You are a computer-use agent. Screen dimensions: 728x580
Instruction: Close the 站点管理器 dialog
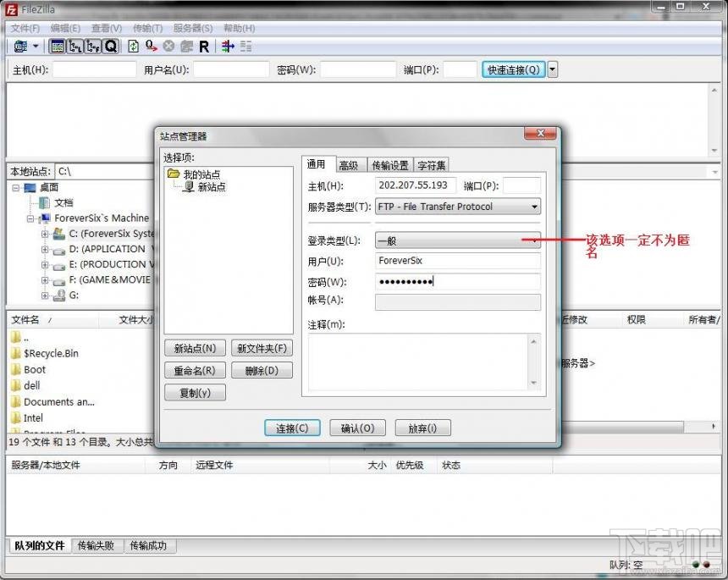pos(540,133)
